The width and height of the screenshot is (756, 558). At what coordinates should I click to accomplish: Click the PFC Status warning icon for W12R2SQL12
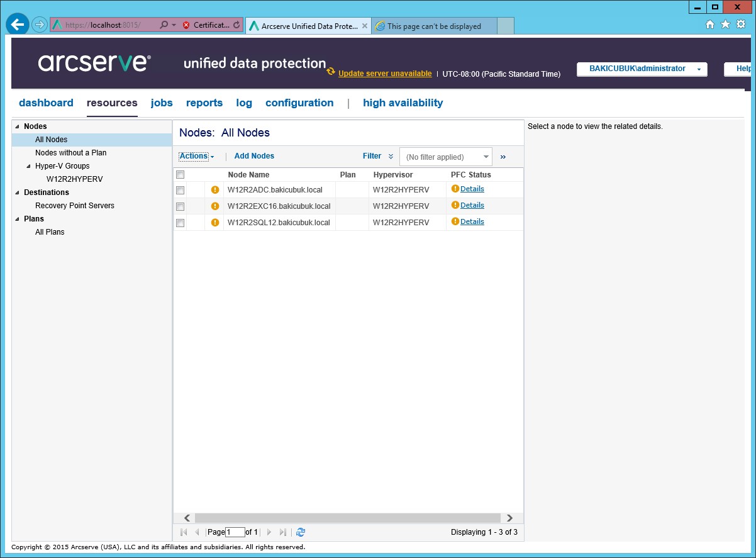pos(455,221)
